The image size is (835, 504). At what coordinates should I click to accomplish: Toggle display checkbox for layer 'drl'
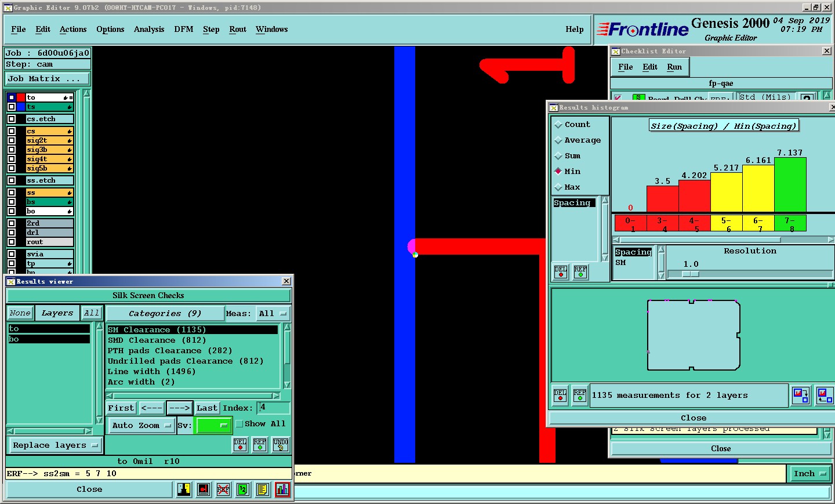coord(12,233)
